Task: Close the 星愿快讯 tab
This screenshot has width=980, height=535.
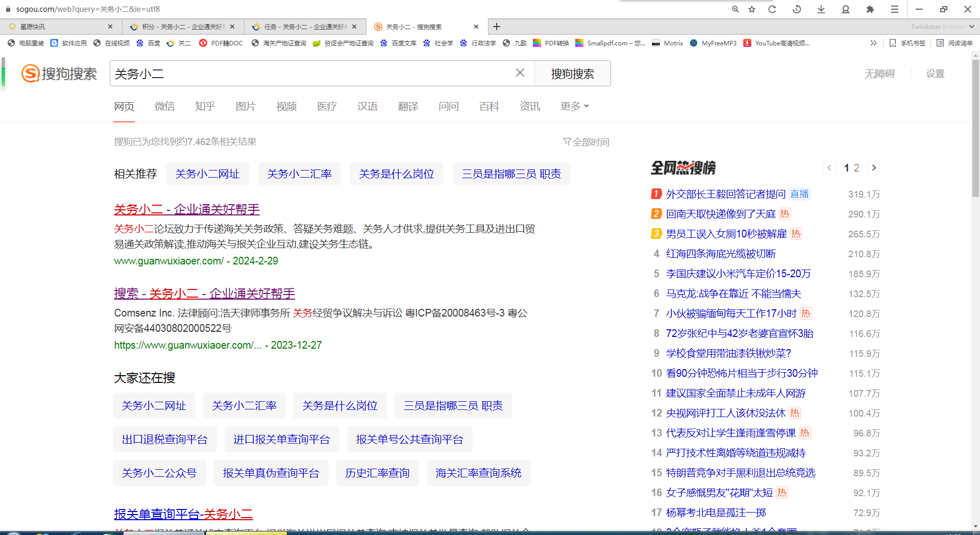Action: coord(110,27)
